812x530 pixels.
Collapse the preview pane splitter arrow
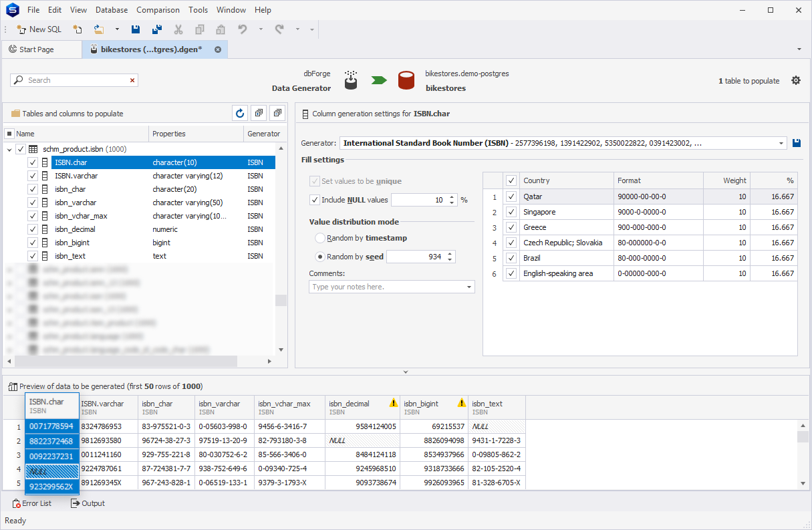pyautogui.click(x=406, y=372)
